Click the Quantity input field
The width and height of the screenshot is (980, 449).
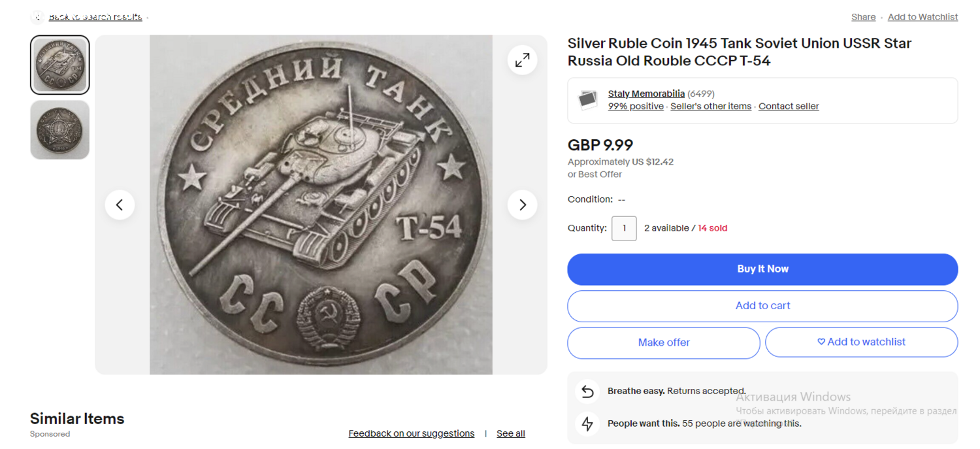624,228
